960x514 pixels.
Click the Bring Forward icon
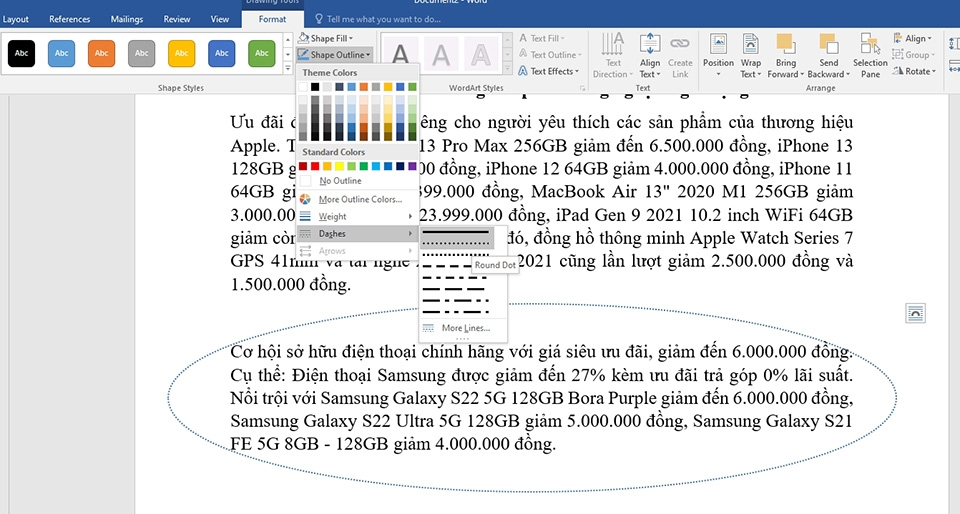786,43
